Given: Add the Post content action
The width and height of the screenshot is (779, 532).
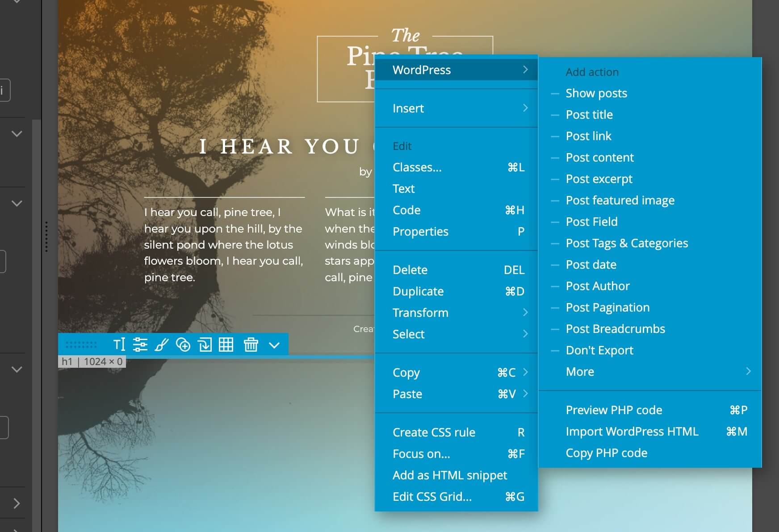Looking at the screenshot, I should (x=650, y=157).
